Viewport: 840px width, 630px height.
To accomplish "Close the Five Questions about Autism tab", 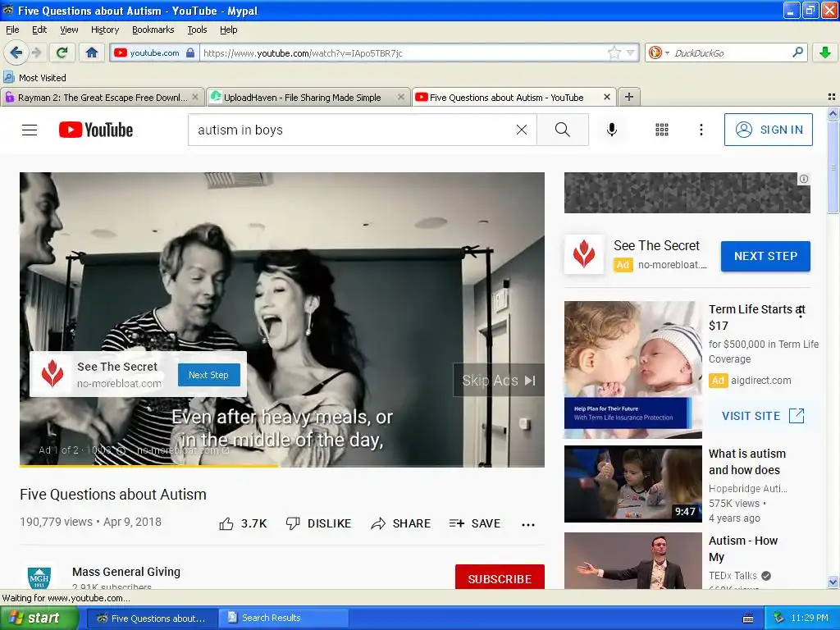I will coord(606,97).
